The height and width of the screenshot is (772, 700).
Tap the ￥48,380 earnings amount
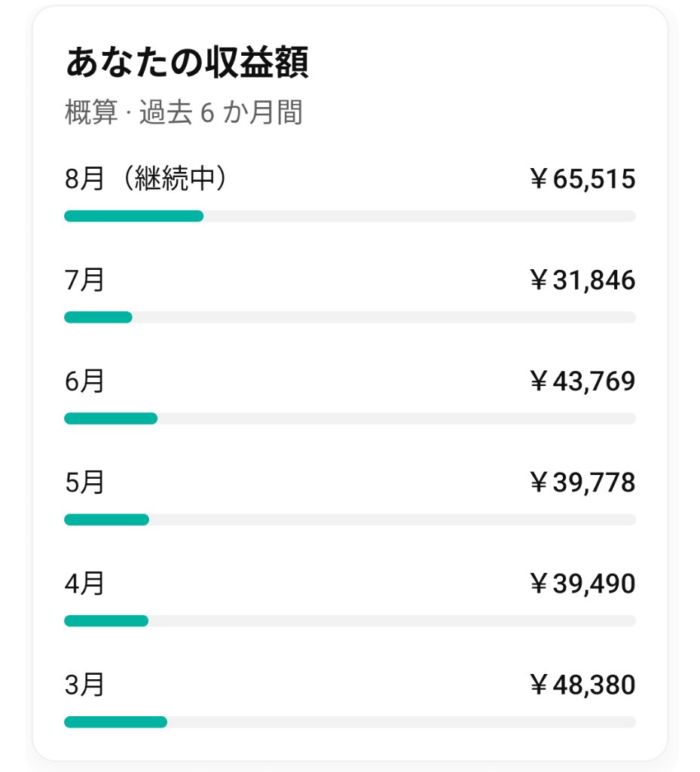582,685
